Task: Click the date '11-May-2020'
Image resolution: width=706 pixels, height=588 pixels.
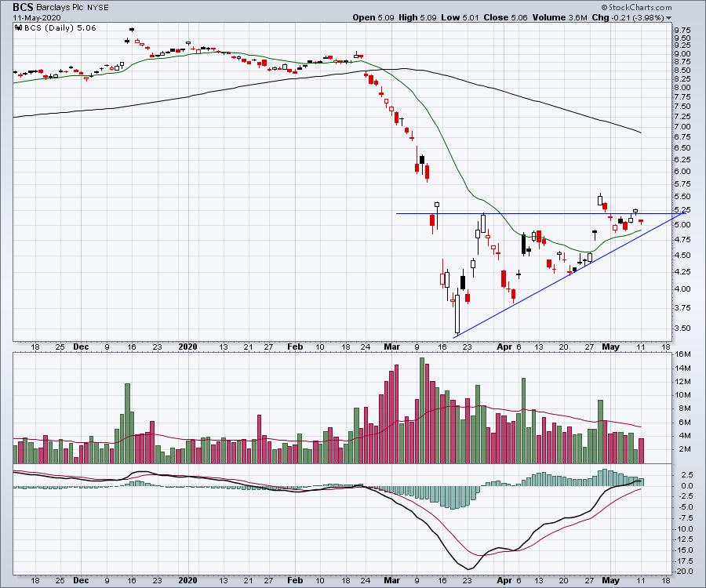Action: [x=37, y=17]
